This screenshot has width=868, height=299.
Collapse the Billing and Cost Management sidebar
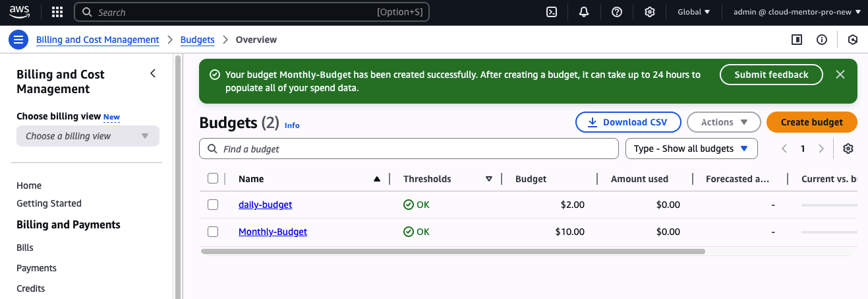pos(153,73)
